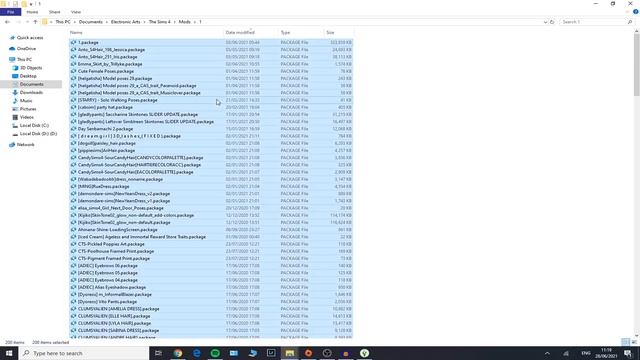Open the notification center icon
The width and height of the screenshot is (640, 360).
coord(628,353)
